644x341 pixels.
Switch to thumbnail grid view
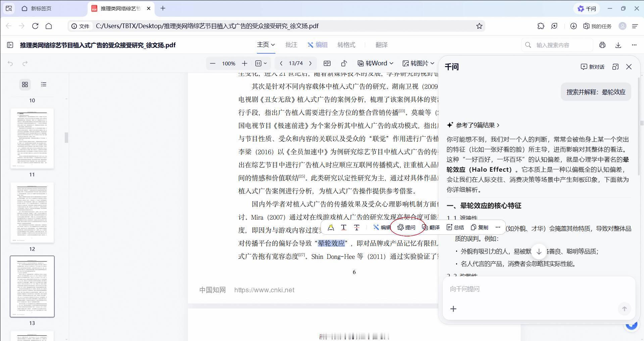[25, 84]
